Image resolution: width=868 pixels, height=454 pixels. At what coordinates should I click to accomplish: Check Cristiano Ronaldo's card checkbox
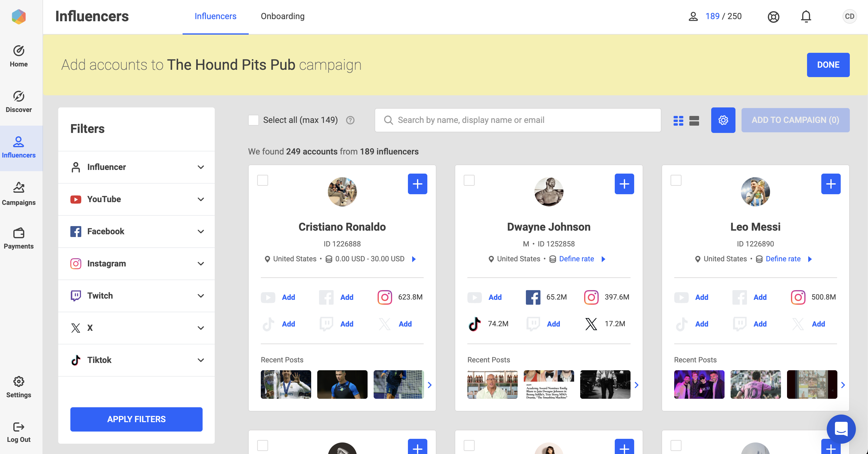point(262,180)
